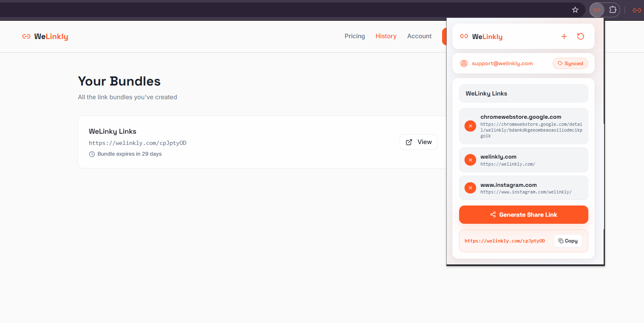The height and width of the screenshot is (323, 644).
Task: Click the https://www.instagram.com/welinkly/ URL text
Action: tap(526, 192)
